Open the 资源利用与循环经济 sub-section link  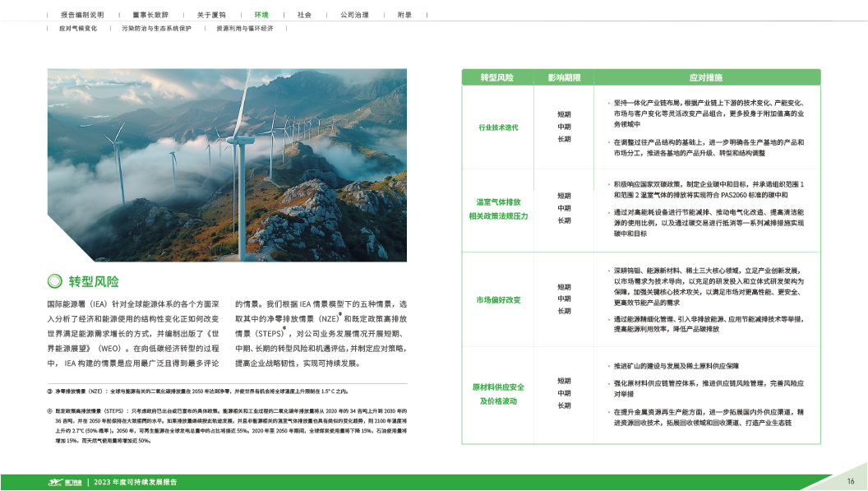coord(244,28)
